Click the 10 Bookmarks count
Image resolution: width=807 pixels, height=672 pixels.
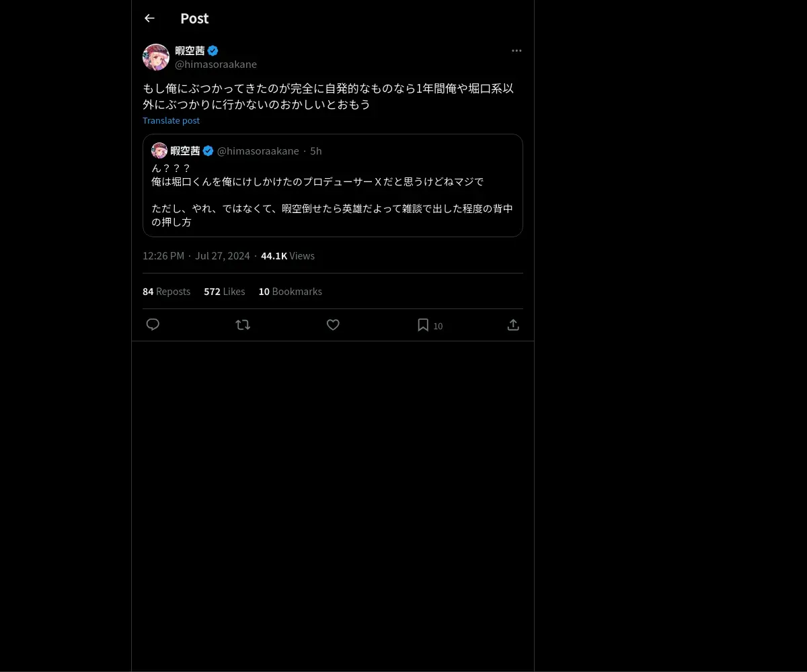[x=291, y=292]
